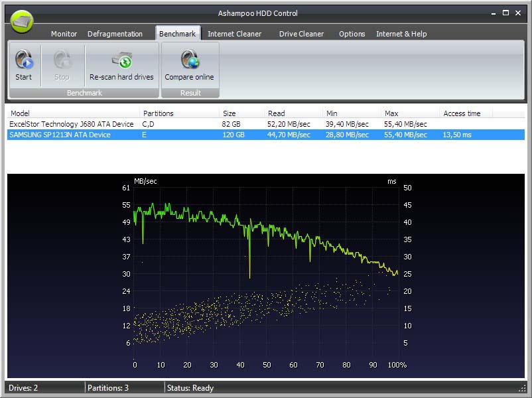The height and width of the screenshot is (398, 532).
Task: Click the Partitions: 3 status bar entry
Action: tap(108, 388)
